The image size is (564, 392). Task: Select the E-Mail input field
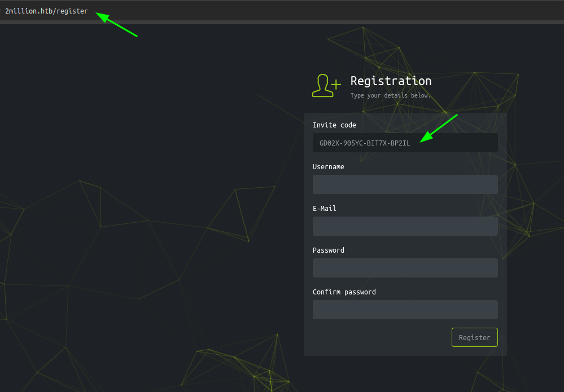pyautogui.click(x=405, y=226)
